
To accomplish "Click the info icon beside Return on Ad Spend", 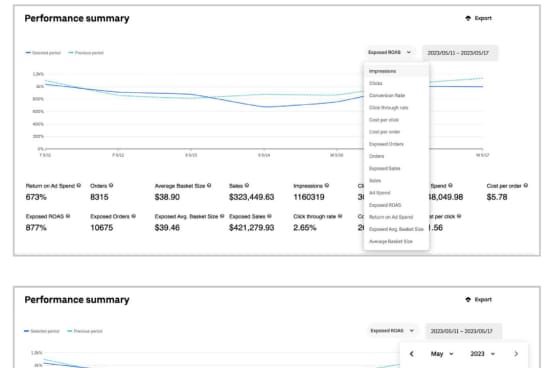I will (79, 185).
